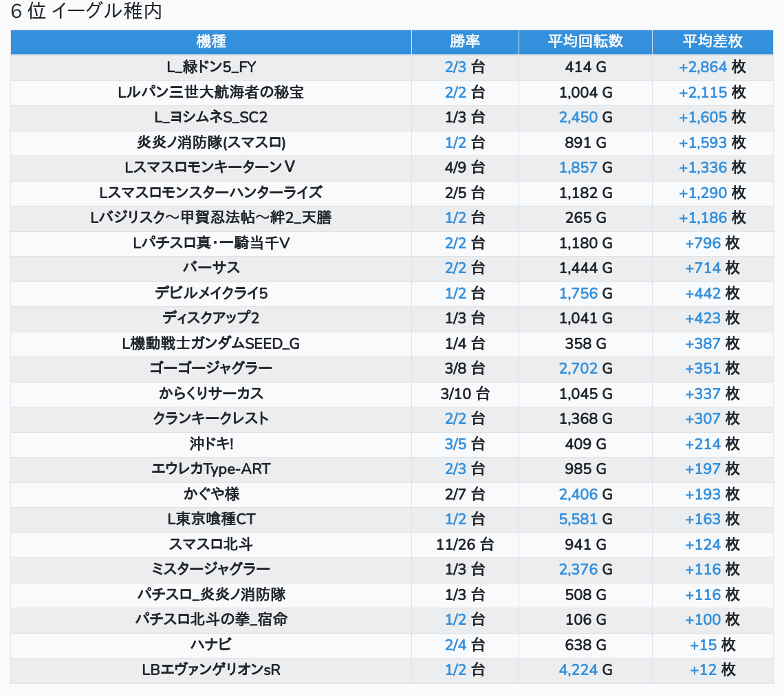Click the 平均回転数 column header
The width and height of the screenshot is (784, 695).
click(585, 41)
